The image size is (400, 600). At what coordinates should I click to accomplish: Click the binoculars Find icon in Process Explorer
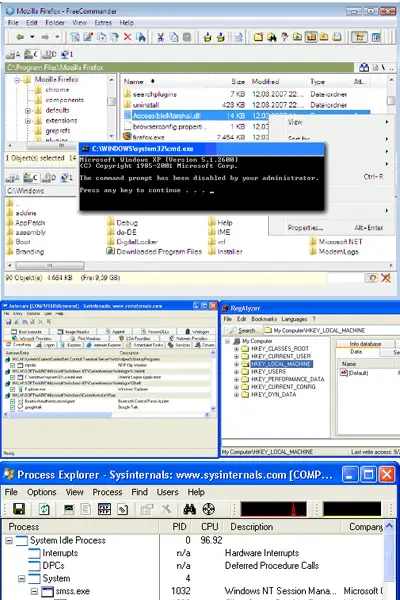[x=189, y=509]
